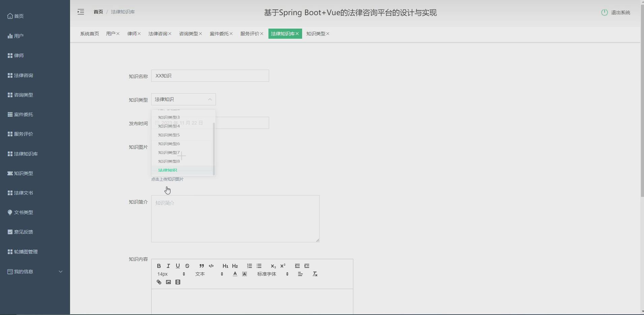
Task: Insert a hyperlink using the chain icon
Action: click(x=159, y=282)
